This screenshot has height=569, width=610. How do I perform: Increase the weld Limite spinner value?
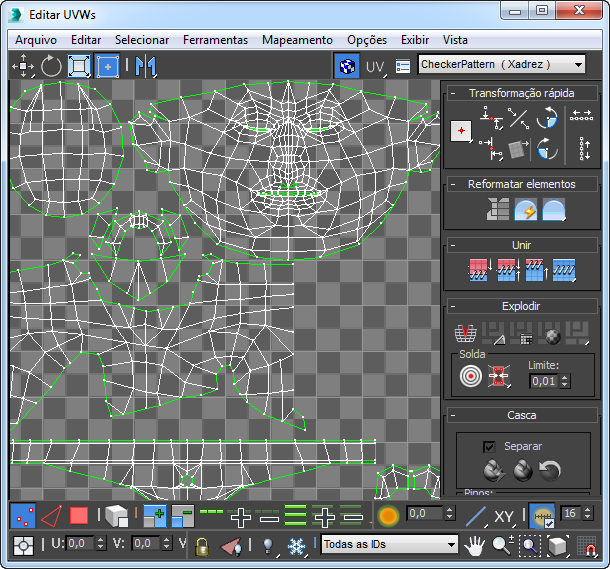(566, 377)
